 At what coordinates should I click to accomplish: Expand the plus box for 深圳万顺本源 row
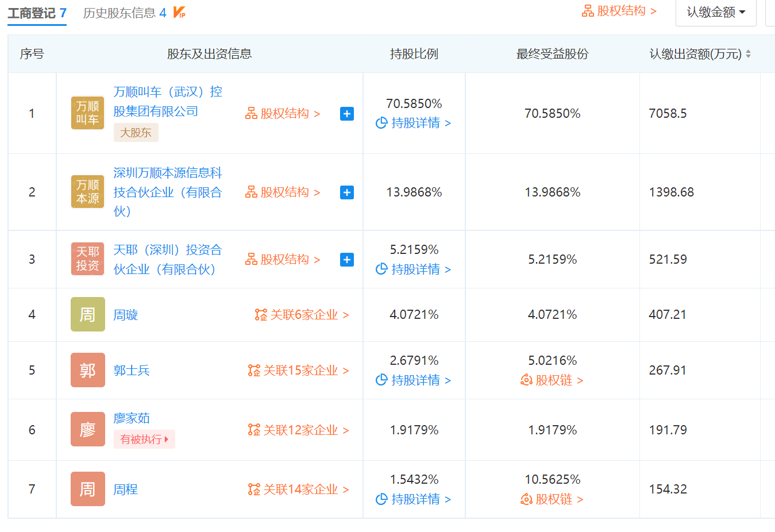pyautogui.click(x=347, y=192)
